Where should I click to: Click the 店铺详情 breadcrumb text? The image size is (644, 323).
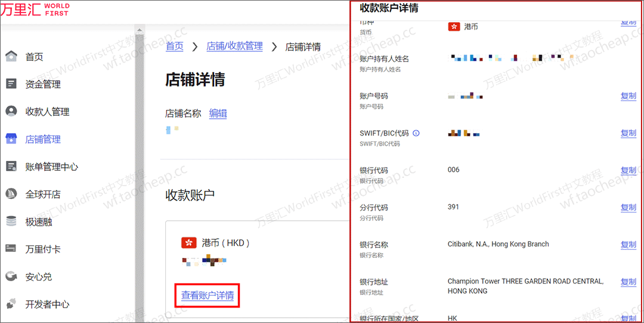click(303, 47)
